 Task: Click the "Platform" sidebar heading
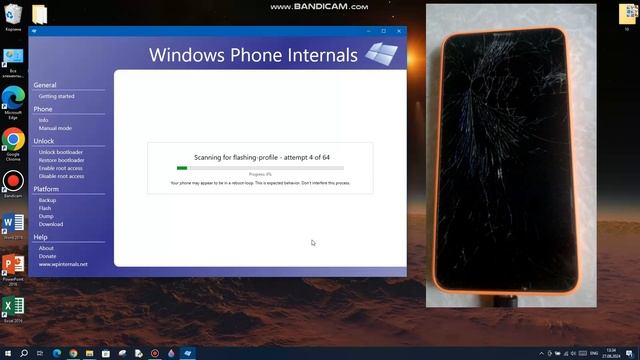tap(46, 189)
